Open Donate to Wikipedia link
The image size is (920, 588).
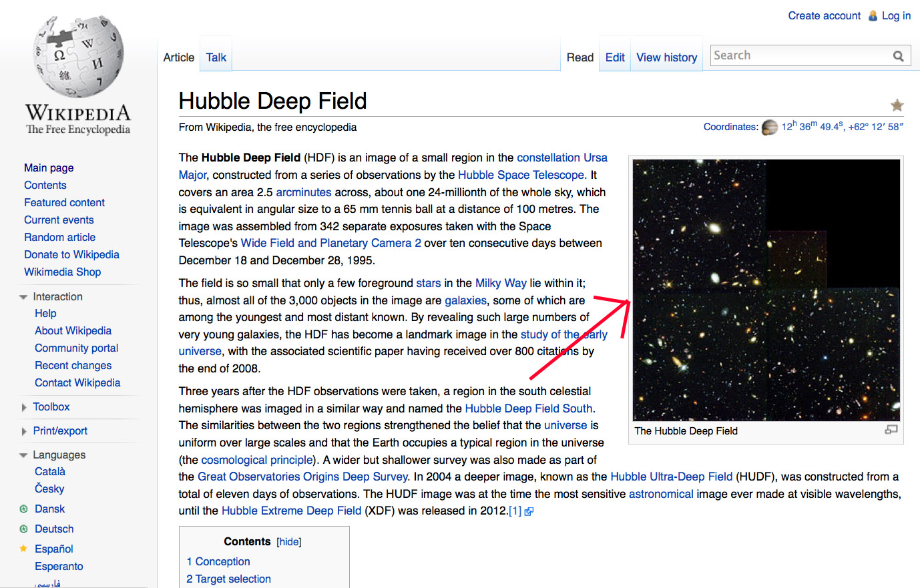71,254
